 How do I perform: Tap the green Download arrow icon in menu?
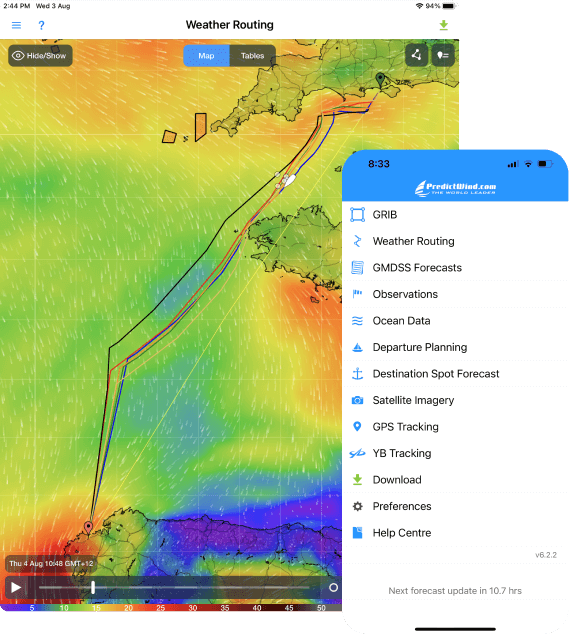357,480
